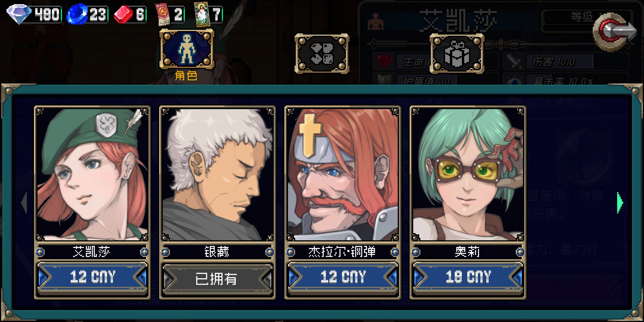Click the 奥莉 name label
Viewport: 644px width, 322px height.
tap(467, 252)
